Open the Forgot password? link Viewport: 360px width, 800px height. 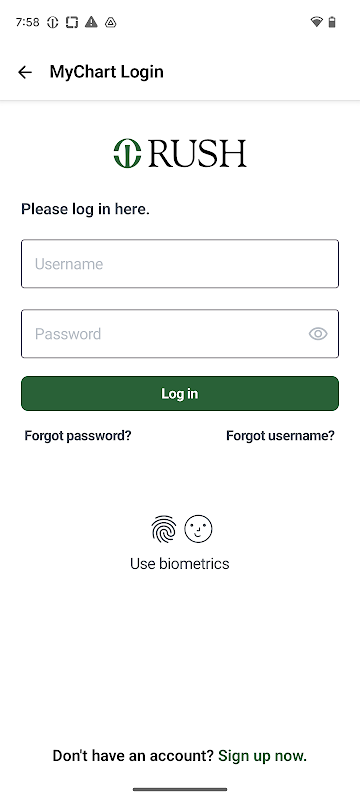(78, 436)
